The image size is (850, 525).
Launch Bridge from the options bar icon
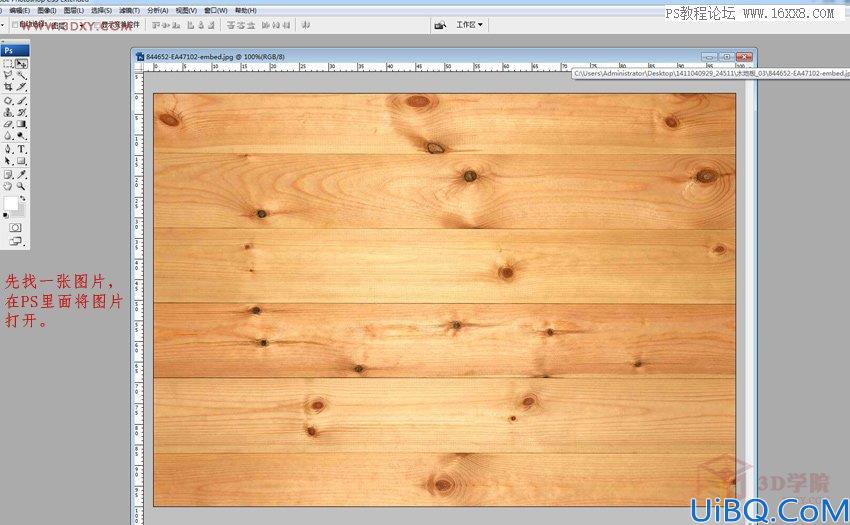440,25
